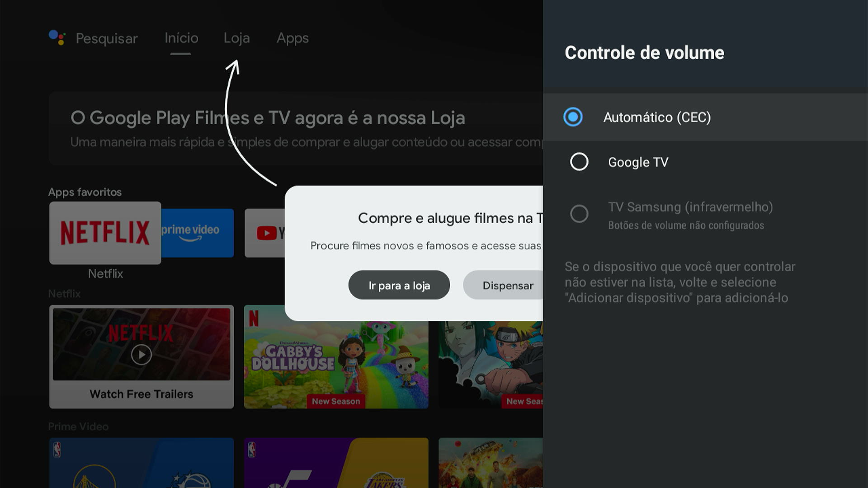Select the Jazz vs Lakers card

pos(336,463)
